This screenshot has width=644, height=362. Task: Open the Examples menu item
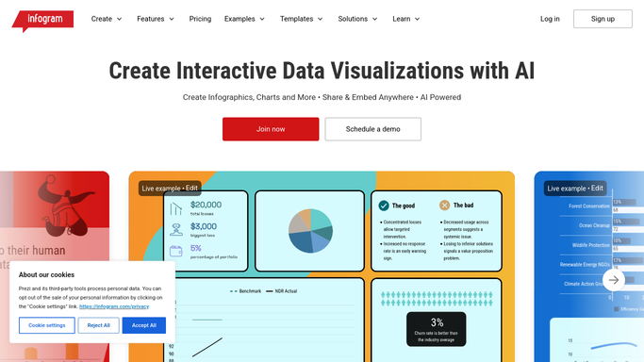tap(244, 19)
